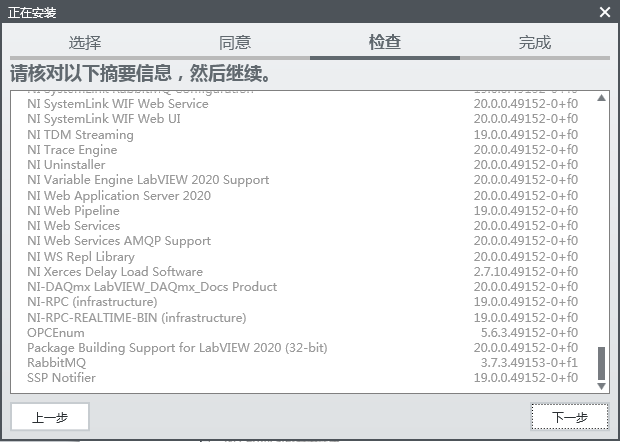Click NI Xerces Delay Load Software row

point(115,272)
